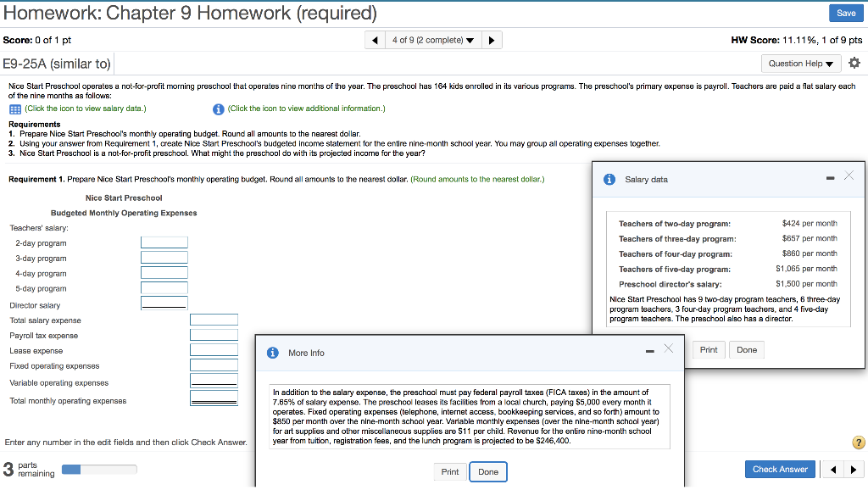Click the Check Answer button
The height and width of the screenshot is (490, 868).
tap(779, 469)
